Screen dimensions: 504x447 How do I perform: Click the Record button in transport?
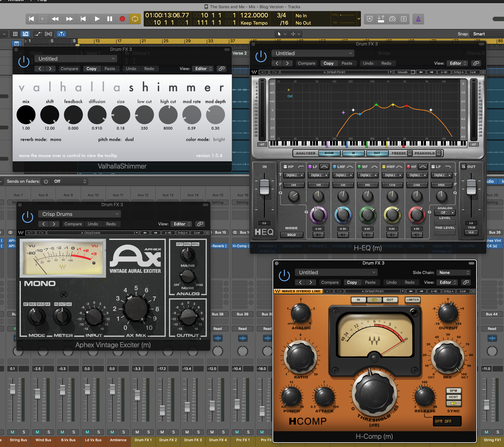coord(122,19)
